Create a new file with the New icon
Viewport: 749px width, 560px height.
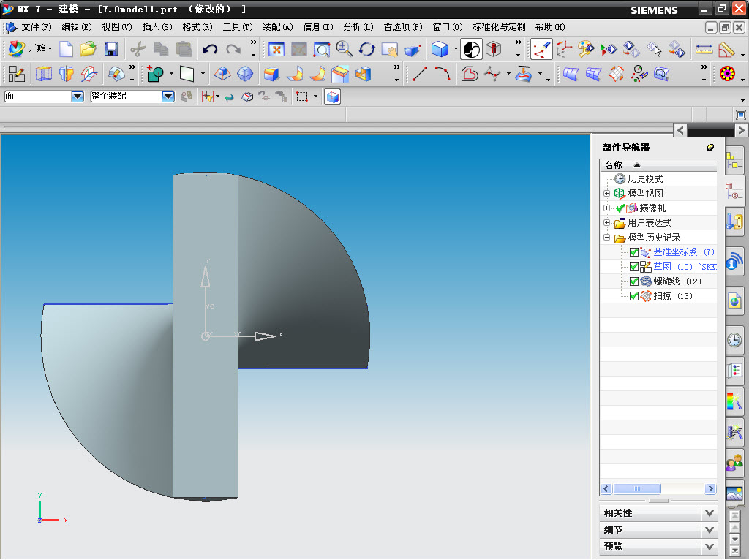click(66, 49)
